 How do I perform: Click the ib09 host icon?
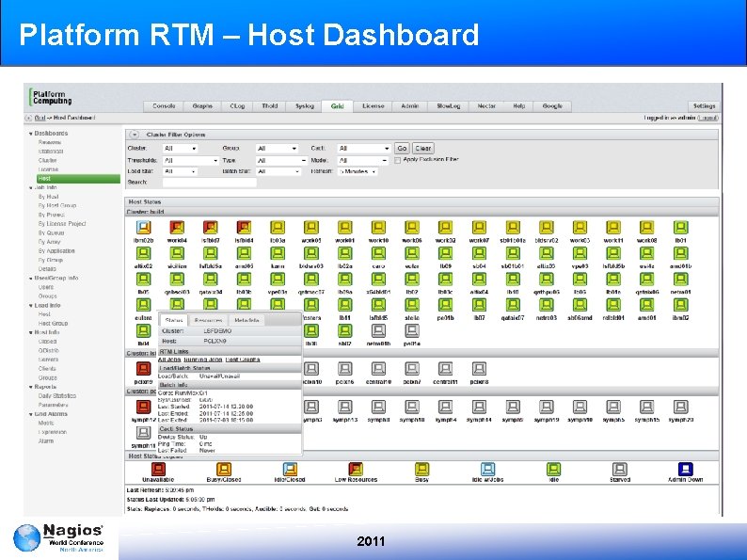click(x=445, y=253)
